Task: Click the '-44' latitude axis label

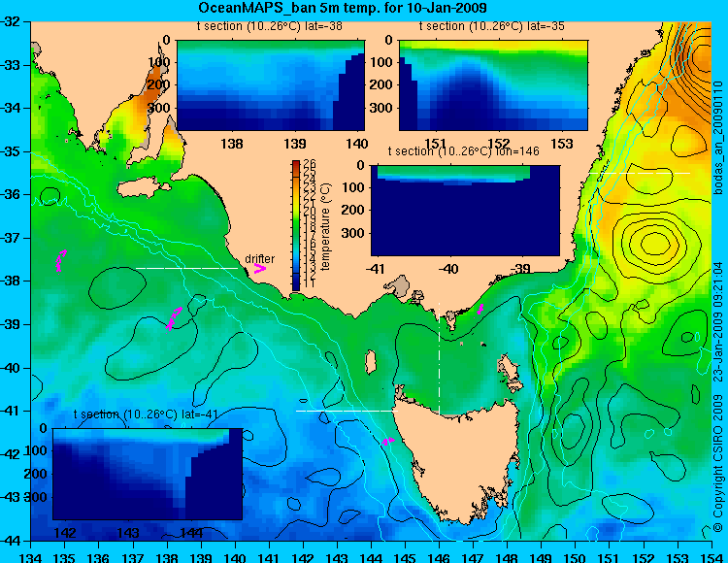Action: 11,541
